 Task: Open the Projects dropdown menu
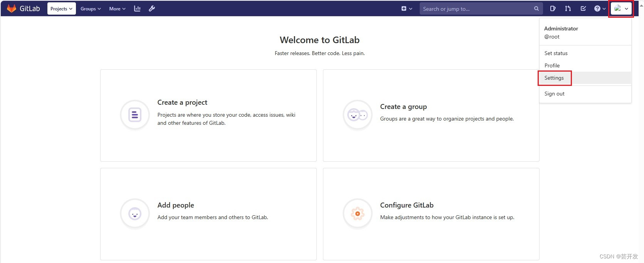pos(61,8)
